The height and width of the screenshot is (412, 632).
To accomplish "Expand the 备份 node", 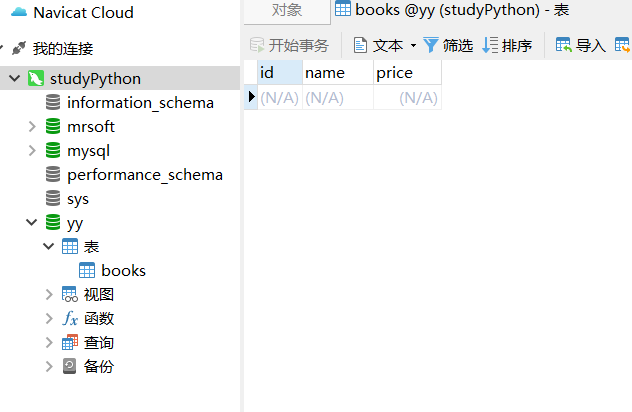I will [49, 366].
